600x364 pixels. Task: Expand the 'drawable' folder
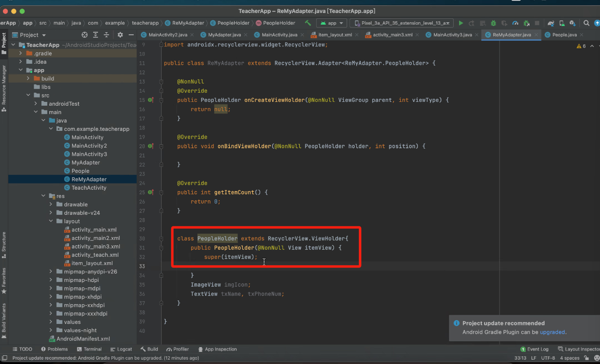(x=51, y=204)
